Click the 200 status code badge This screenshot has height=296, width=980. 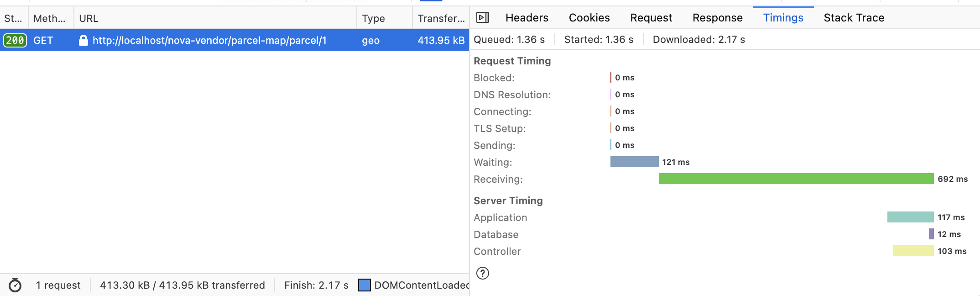coord(15,40)
